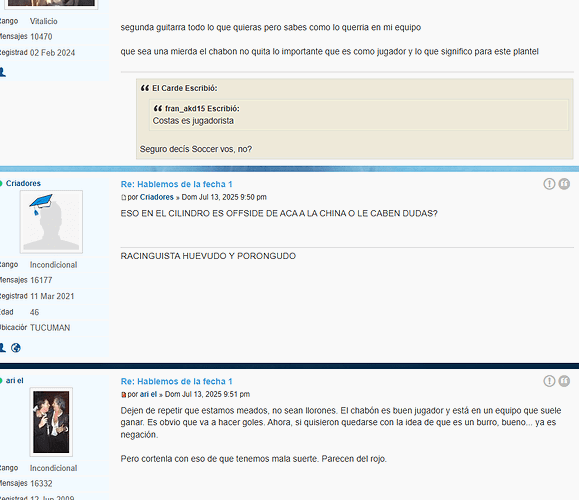
Task: Open Criadores' 'Re: Hablemos de la fecha 1' title
Action: pos(177,184)
